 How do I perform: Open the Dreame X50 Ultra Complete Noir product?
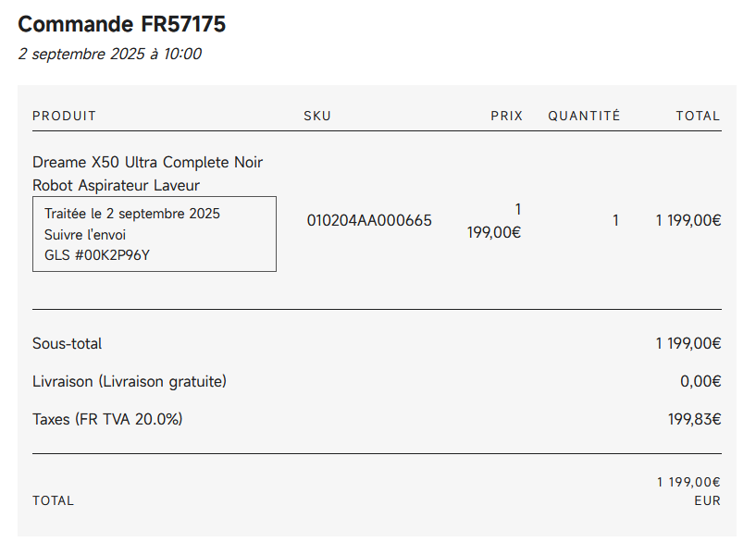(147, 174)
